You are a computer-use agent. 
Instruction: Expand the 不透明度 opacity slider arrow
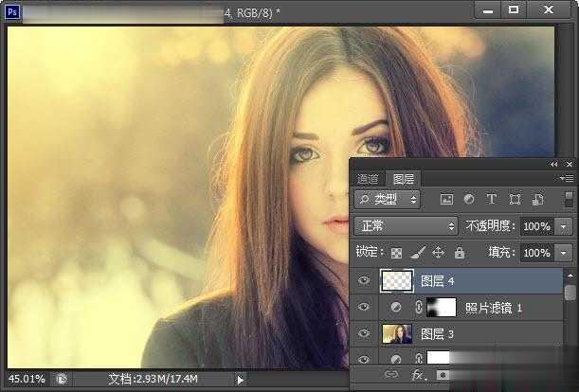click(x=564, y=226)
